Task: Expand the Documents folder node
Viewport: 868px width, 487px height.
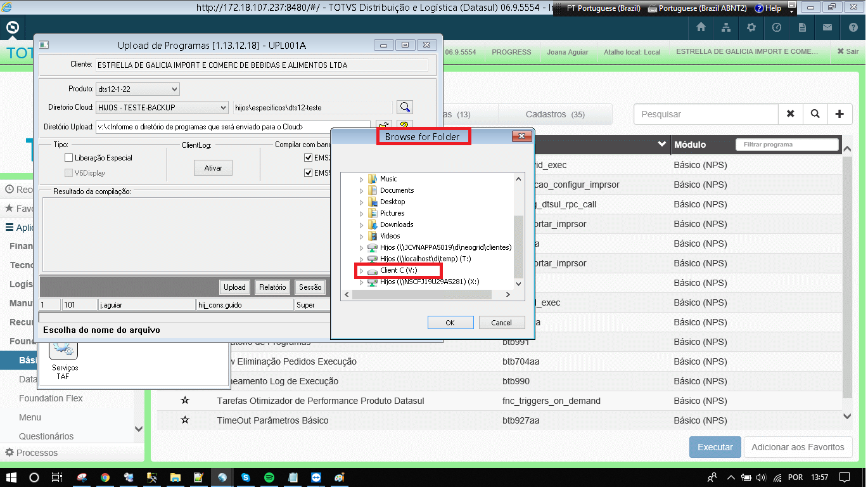Action: coord(362,191)
